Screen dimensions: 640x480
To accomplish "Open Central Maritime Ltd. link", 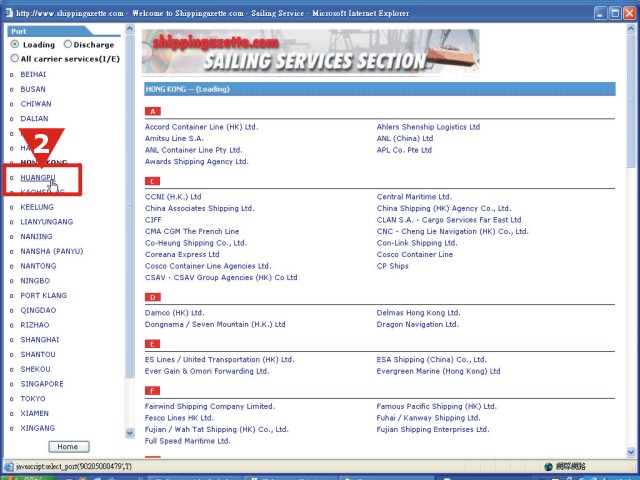I will (414, 197).
